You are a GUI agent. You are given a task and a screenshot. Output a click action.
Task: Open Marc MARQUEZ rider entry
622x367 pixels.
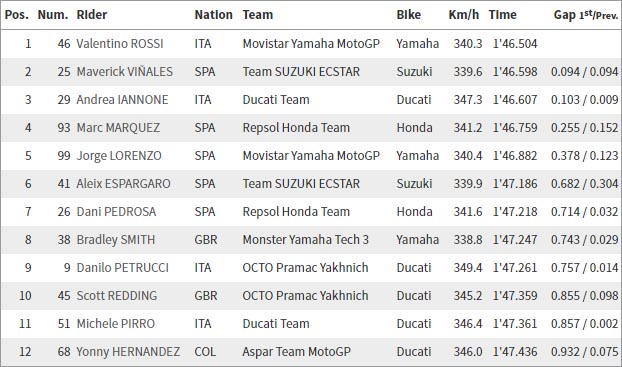pos(118,128)
